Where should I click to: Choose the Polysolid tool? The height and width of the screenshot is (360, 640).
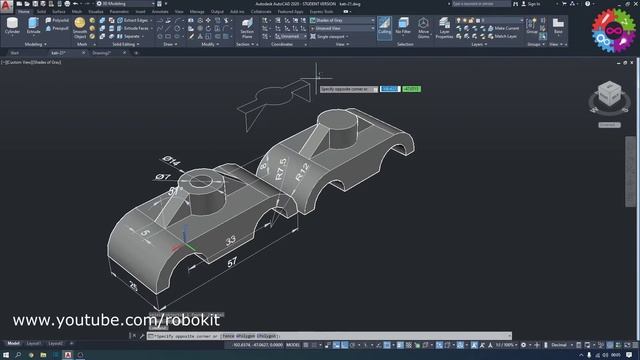tap(57, 20)
